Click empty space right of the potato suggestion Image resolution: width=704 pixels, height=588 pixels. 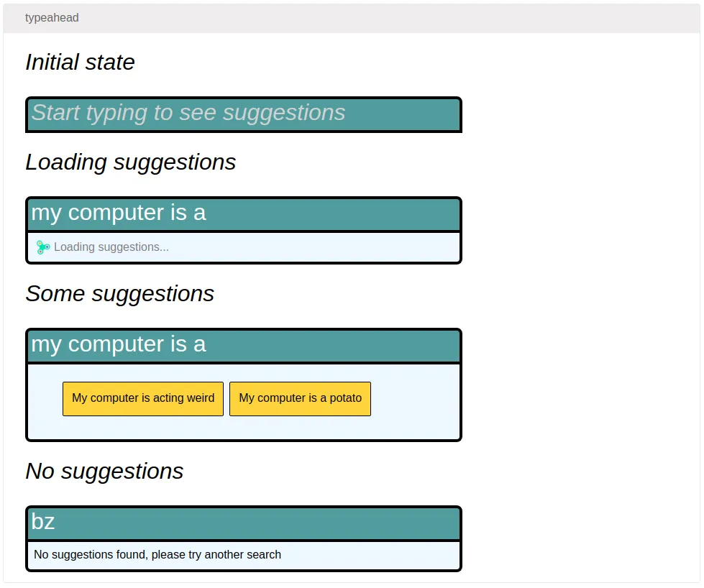416,399
